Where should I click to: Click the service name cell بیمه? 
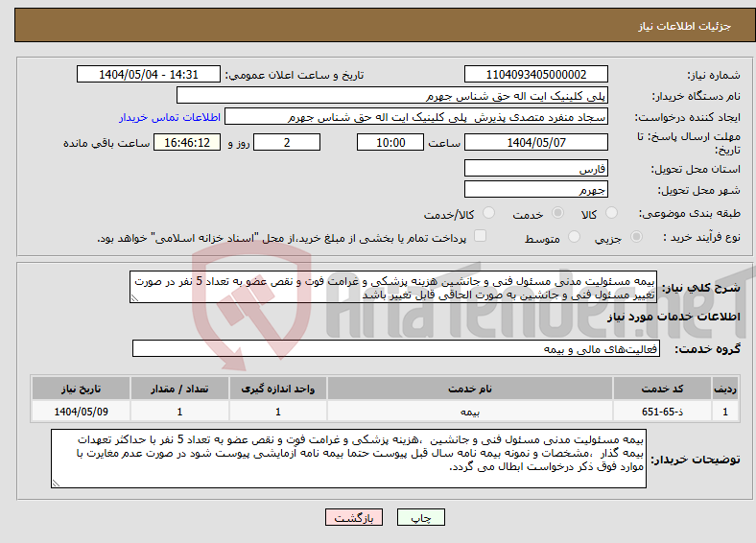[470, 412]
